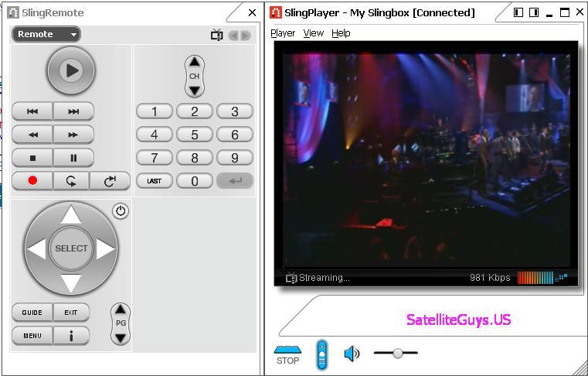Open the Player menu
The height and width of the screenshot is (376, 588).
(283, 33)
